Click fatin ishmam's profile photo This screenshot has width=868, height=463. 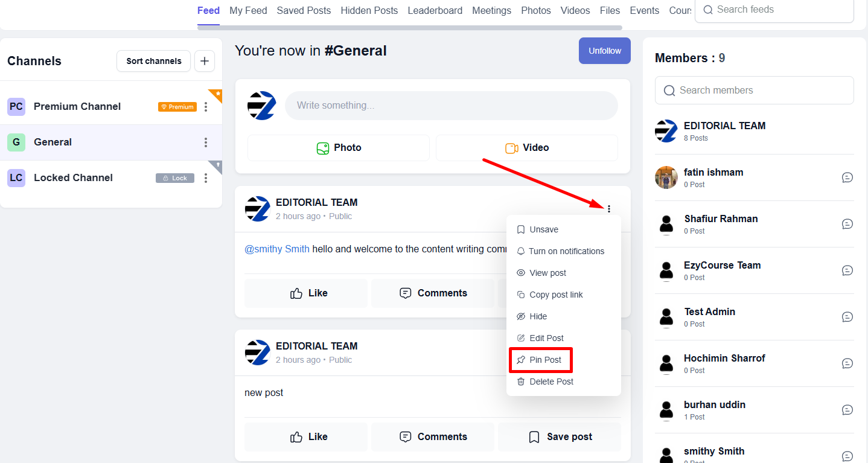[x=666, y=177]
